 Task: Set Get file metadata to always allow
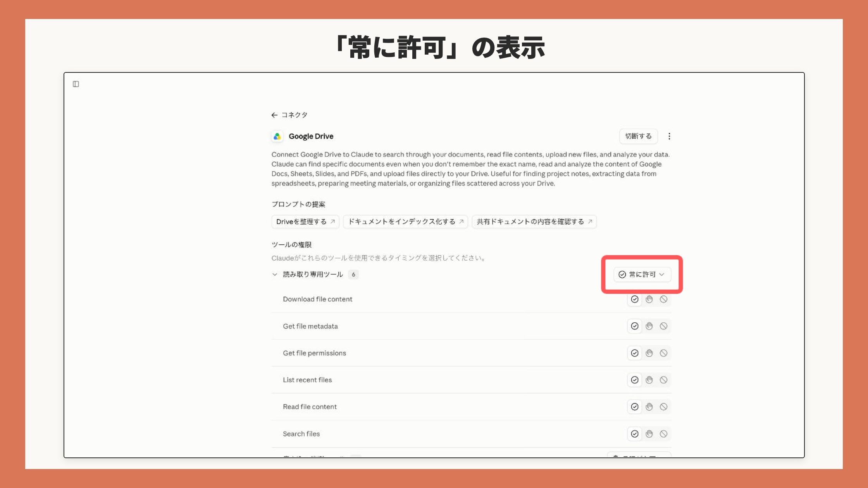[635, 326]
